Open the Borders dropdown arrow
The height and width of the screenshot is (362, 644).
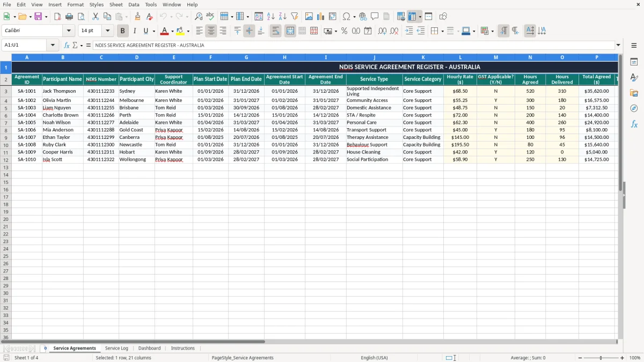point(442,31)
